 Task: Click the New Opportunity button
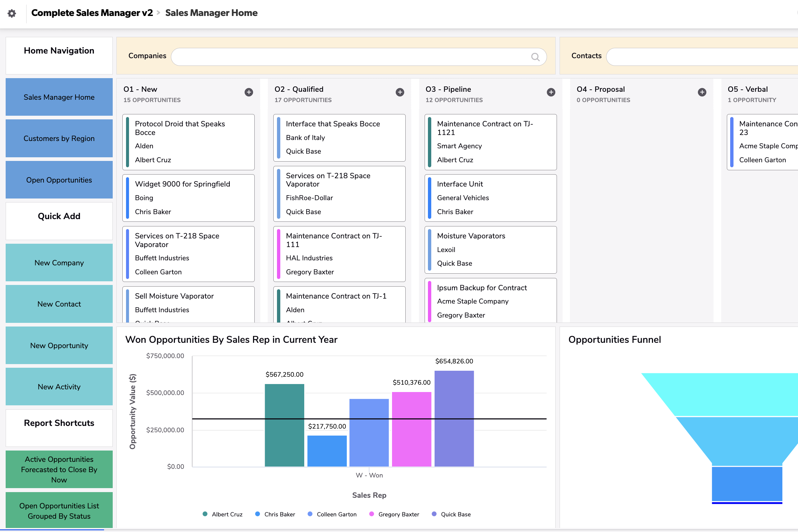click(x=59, y=345)
